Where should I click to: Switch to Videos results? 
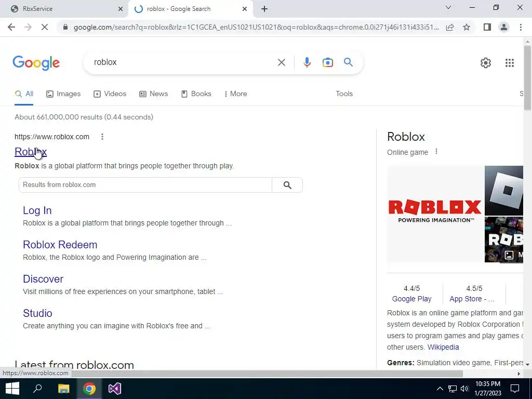[x=110, y=94]
